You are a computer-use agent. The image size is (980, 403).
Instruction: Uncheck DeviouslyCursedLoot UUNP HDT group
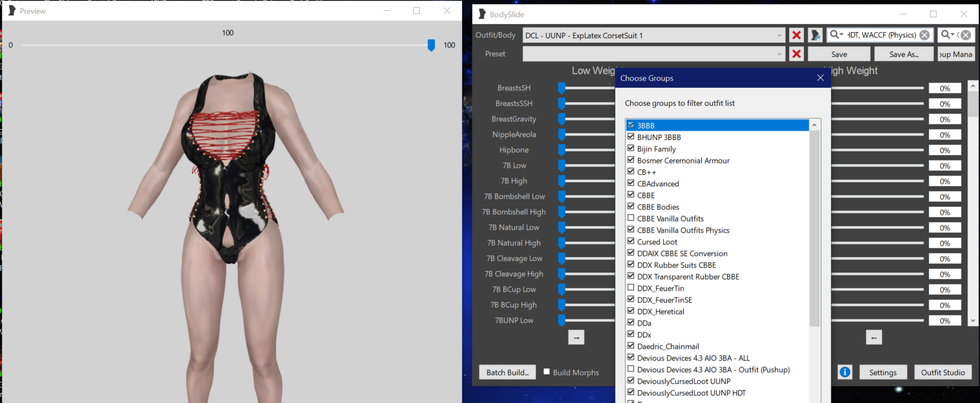pos(631,392)
